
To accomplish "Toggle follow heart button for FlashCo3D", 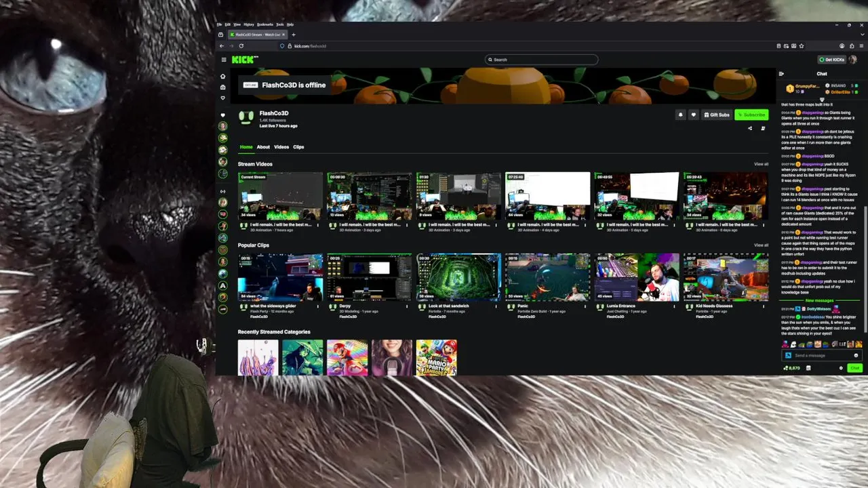I will (x=693, y=115).
